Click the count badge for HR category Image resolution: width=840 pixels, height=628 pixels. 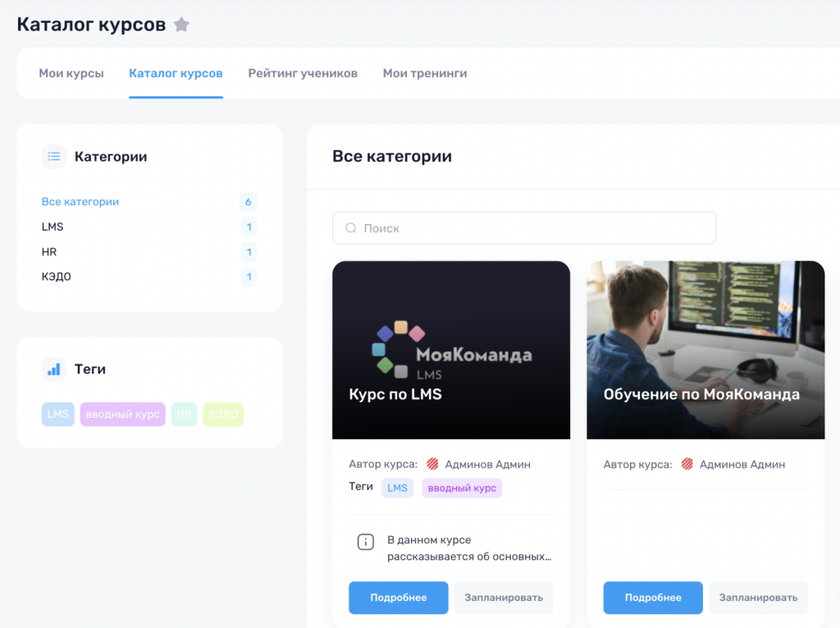point(249,251)
